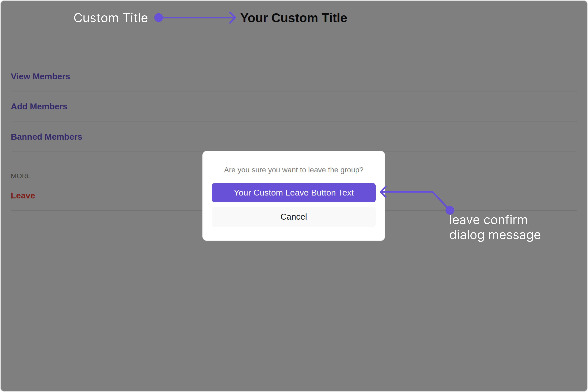Click the purple dot beside Custom Title label
Image resolution: width=588 pixels, height=392 pixels.
[158, 18]
